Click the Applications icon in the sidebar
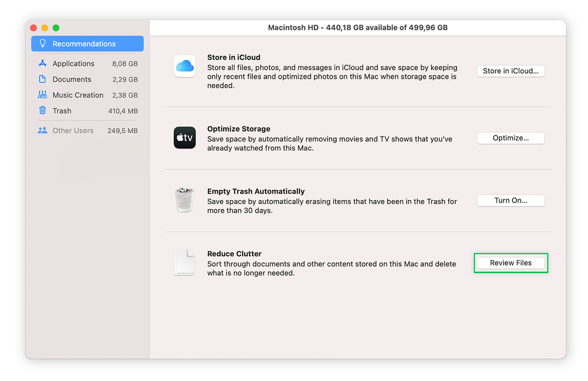This screenshot has height=381, width=588. (42, 63)
